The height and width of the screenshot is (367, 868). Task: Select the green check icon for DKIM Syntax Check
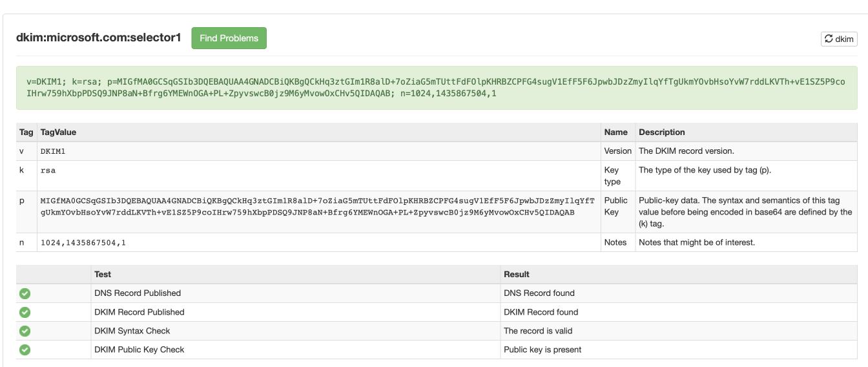(x=25, y=331)
